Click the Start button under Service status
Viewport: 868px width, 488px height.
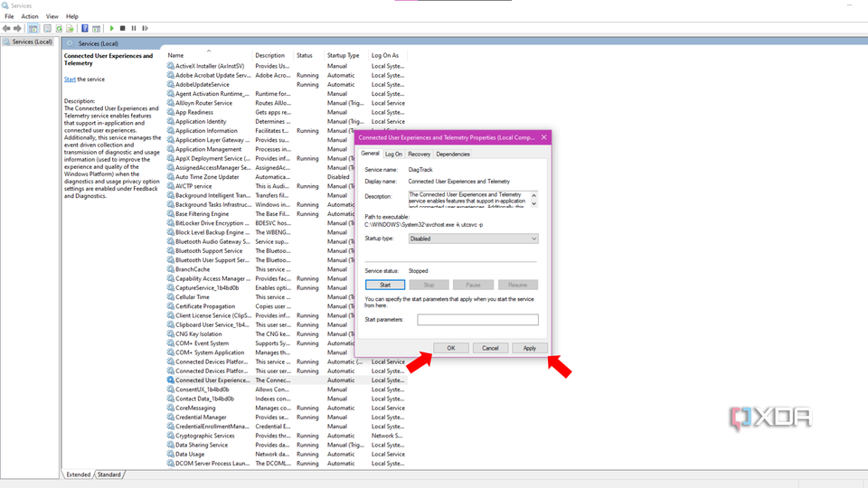coord(385,285)
